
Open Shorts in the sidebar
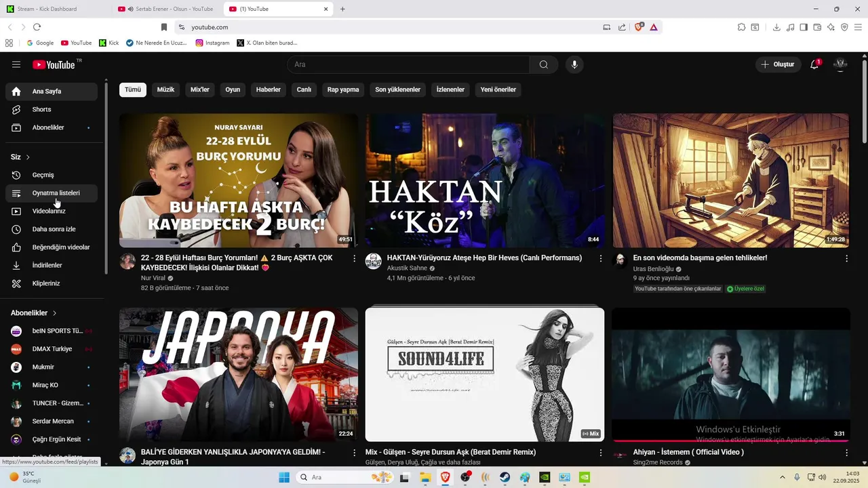52,109
